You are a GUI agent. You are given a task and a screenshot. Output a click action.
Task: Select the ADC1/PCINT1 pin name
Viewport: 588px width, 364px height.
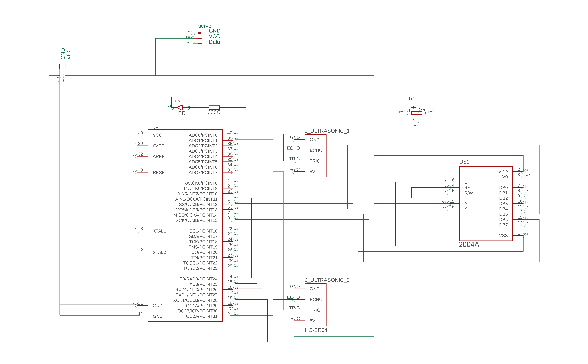click(x=203, y=141)
